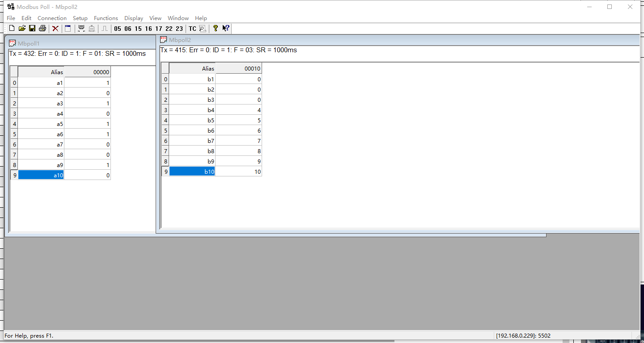Click the disconnect icon in toolbar
Screen dimensions: 644x343
[x=92, y=29]
